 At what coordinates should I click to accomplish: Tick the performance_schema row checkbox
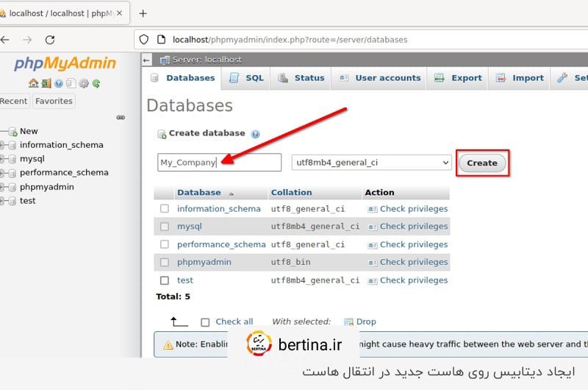click(164, 244)
